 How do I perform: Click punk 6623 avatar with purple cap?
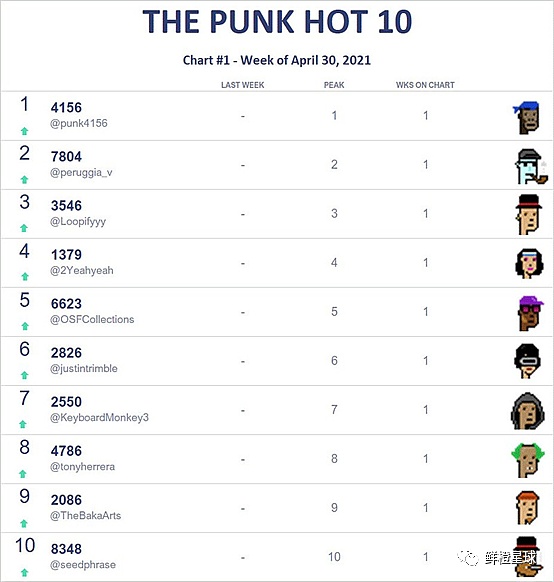(x=531, y=313)
